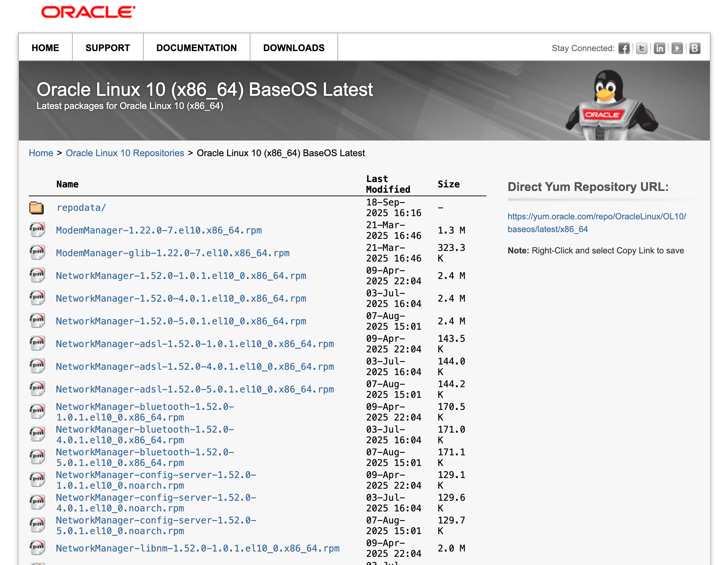
Task: Click rpm icon beside NetworkManager-adsl-1.52.0-5.0.1
Action: tap(37, 389)
